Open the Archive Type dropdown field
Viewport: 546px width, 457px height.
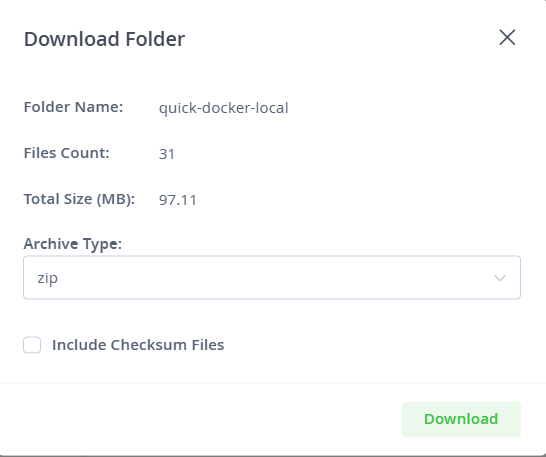coord(272,277)
